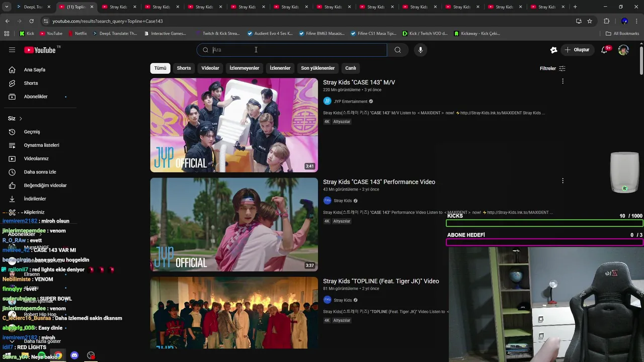
Task: Open the Chrome profile avatar in toolbar
Action: 624,21
